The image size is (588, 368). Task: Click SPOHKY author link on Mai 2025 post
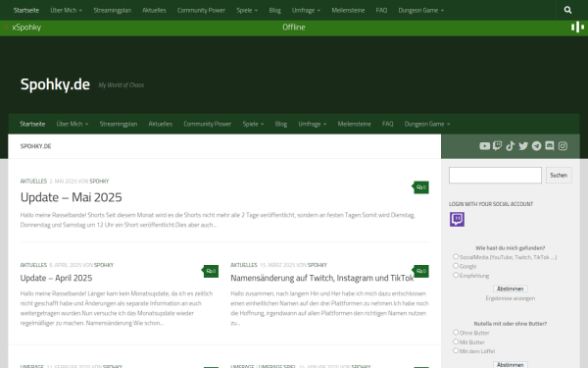(x=99, y=181)
